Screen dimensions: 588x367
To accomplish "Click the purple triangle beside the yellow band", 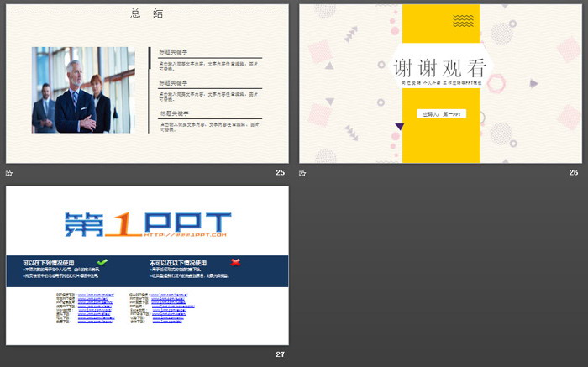I will pyautogui.click(x=400, y=126).
